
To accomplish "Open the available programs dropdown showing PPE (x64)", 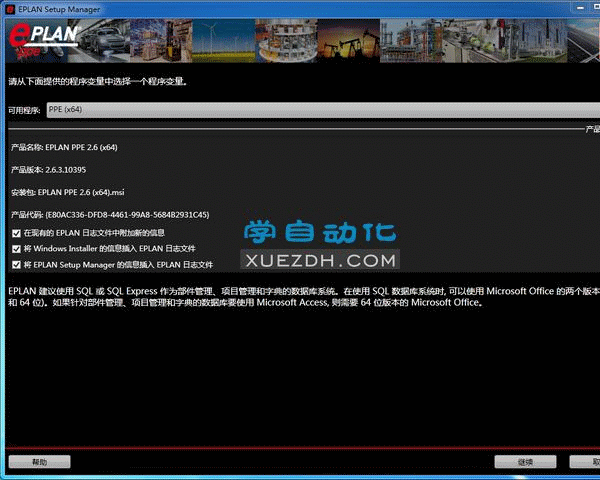I will (x=323, y=110).
